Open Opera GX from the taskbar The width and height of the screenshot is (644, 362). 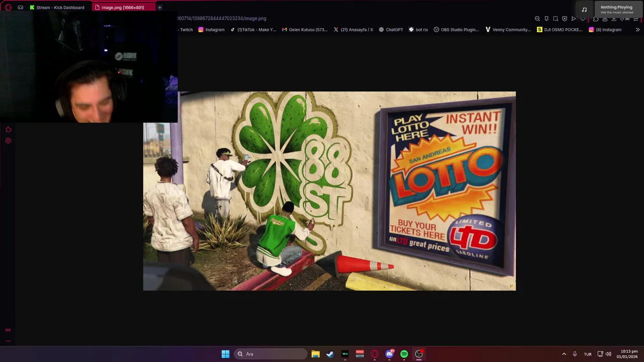[x=374, y=354]
